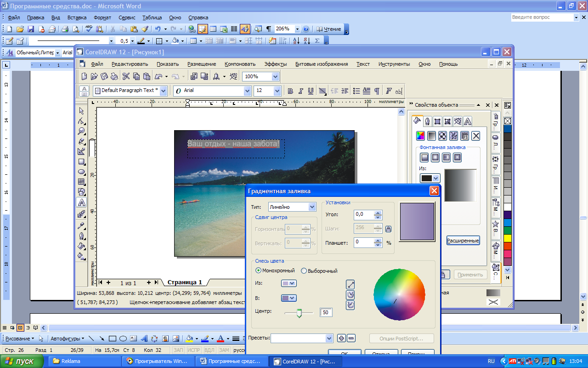Select the Text tool in CorelDRAW toolbox
Viewport: 588px width, 368px height.
82,202
